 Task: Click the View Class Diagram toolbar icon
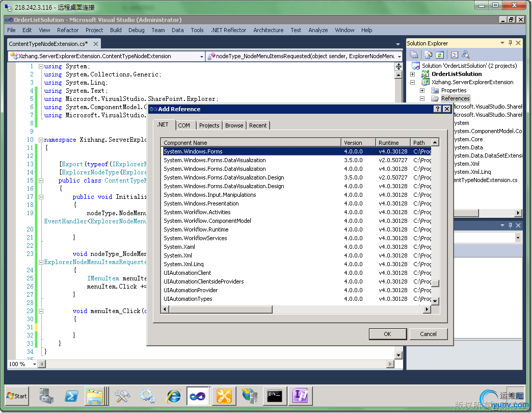tap(466, 55)
